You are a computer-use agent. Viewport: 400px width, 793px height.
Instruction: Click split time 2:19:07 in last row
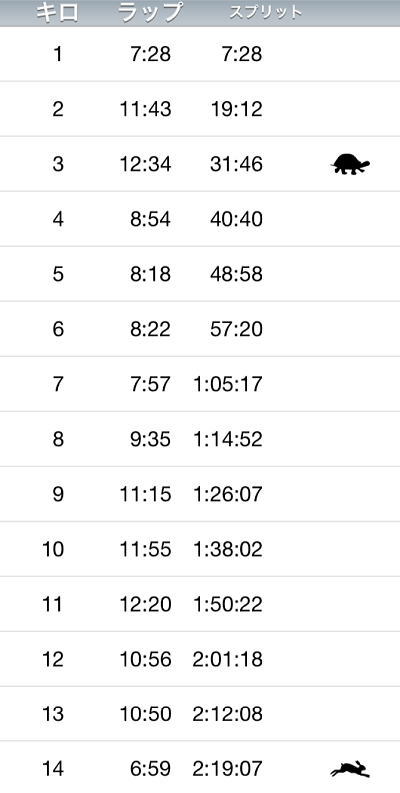point(228,769)
